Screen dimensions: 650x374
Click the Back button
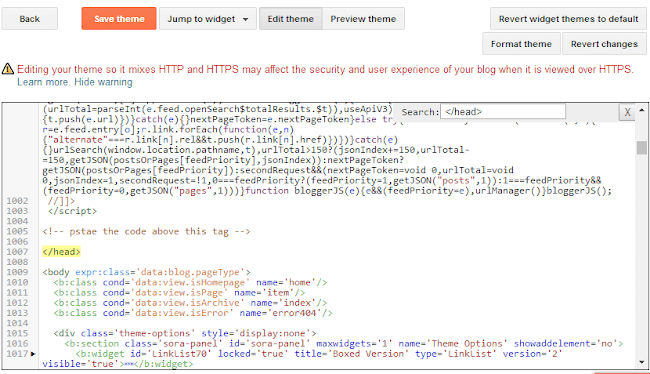point(29,19)
